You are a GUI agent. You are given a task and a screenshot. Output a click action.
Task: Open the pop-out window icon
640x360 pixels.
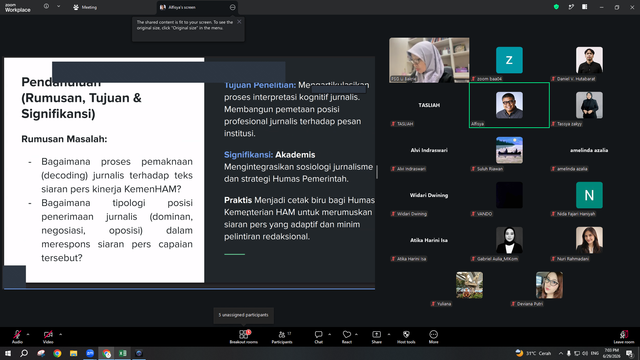click(571, 7)
